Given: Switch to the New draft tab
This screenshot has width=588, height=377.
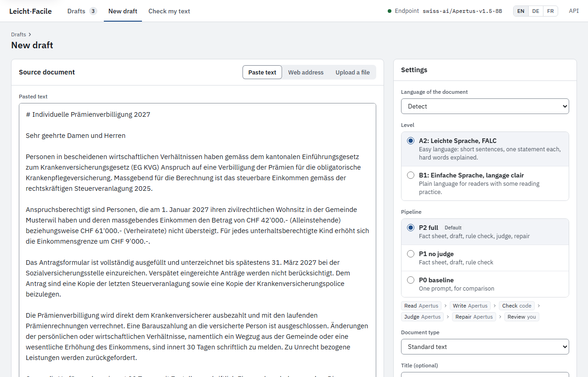Looking at the screenshot, I should coord(123,11).
